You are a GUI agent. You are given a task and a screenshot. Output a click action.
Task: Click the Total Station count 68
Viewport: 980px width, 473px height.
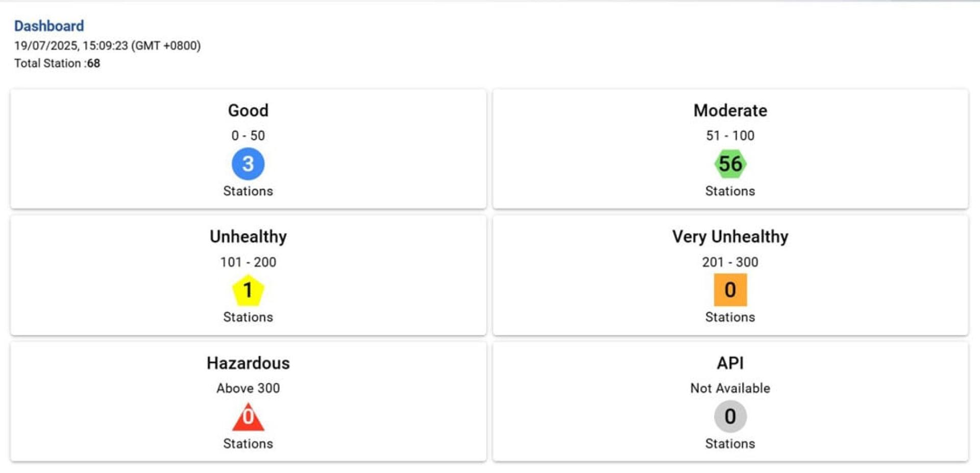coord(93,63)
